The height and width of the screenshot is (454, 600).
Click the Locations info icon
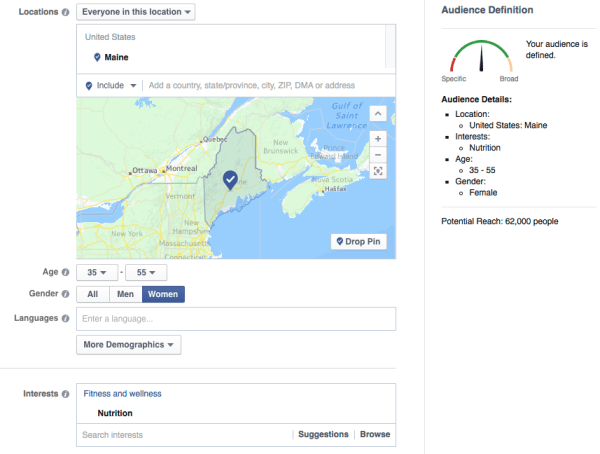click(66, 12)
